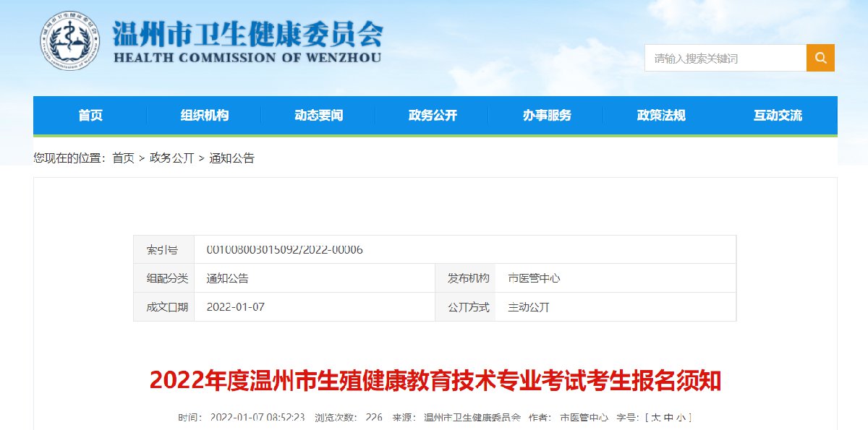Open the 动态要闻 navigation menu item
This screenshot has width=868, height=430.
coord(319,116)
